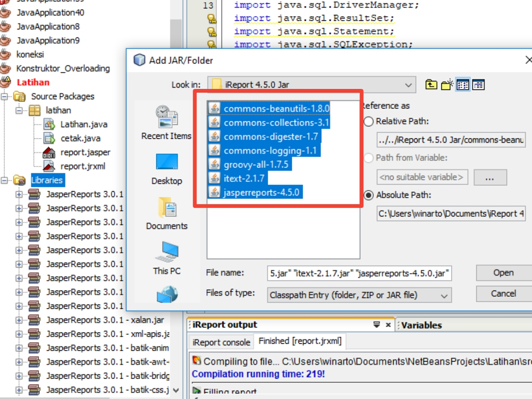Image resolution: width=532 pixels, height=399 pixels.
Task: Click the Network globe icon in dialog sidebar
Action: [167, 294]
